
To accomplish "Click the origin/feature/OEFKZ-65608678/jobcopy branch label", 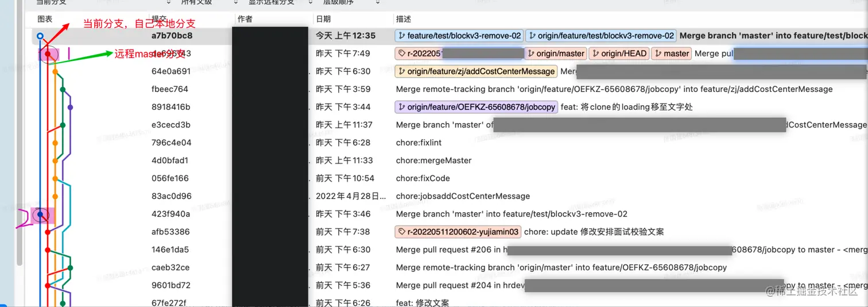I will (x=476, y=107).
